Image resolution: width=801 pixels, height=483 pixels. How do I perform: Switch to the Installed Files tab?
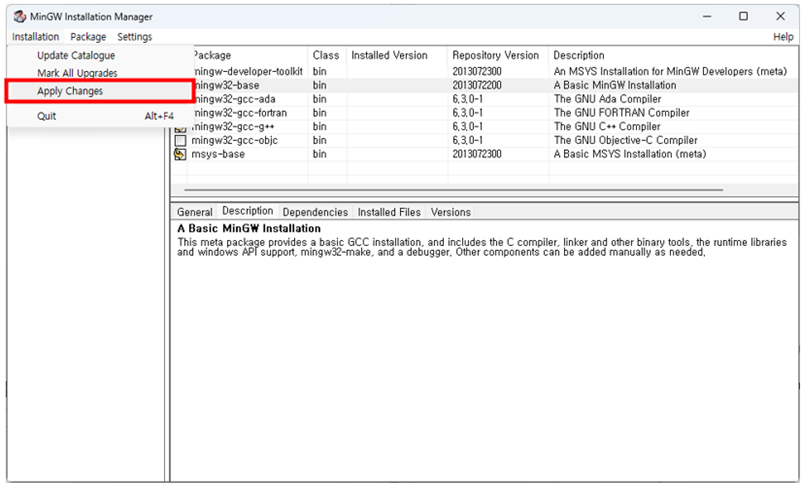point(389,212)
